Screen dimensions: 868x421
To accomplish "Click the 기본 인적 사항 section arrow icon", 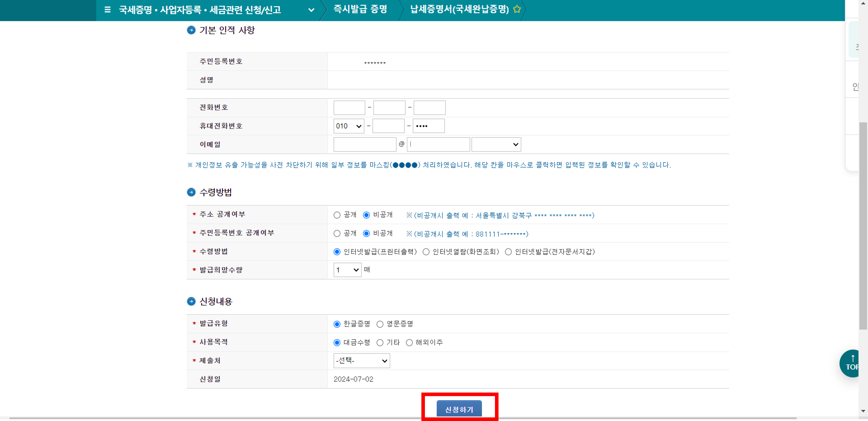I will 191,30.
